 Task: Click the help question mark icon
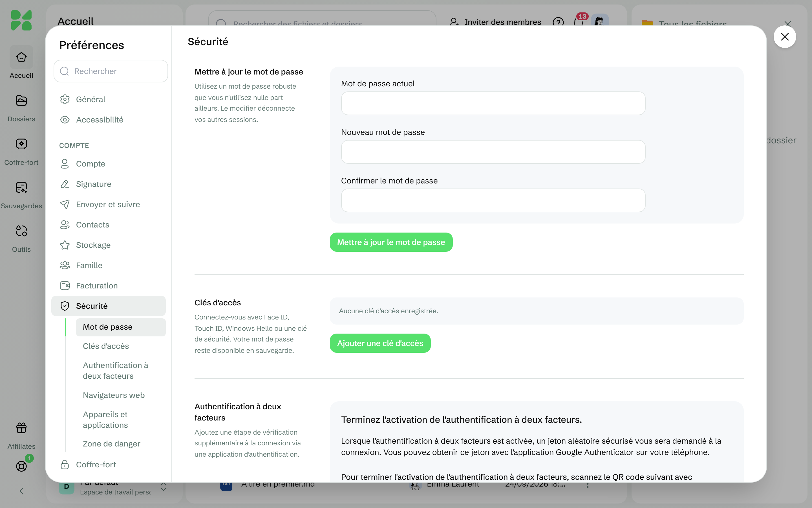click(558, 22)
